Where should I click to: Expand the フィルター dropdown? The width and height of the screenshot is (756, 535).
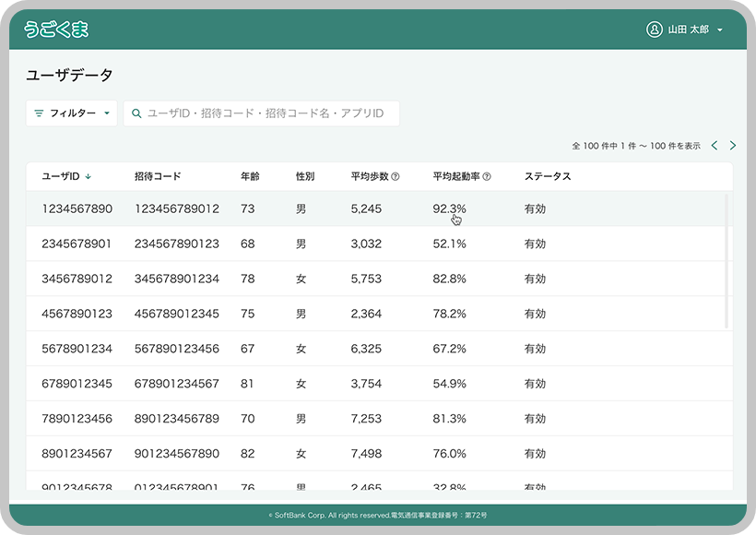click(x=72, y=113)
